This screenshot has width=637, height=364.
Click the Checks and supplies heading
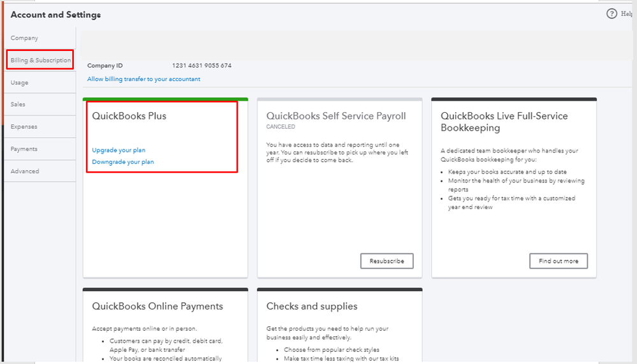(x=312, y=307)
